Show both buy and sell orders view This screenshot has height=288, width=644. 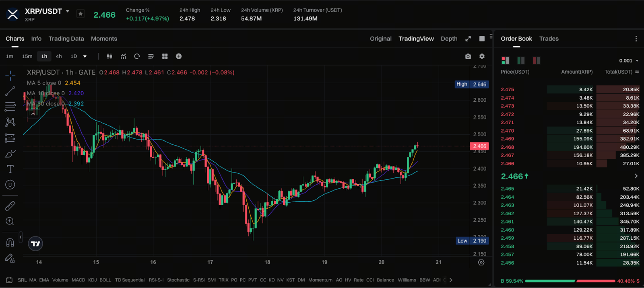pos(505,60)
